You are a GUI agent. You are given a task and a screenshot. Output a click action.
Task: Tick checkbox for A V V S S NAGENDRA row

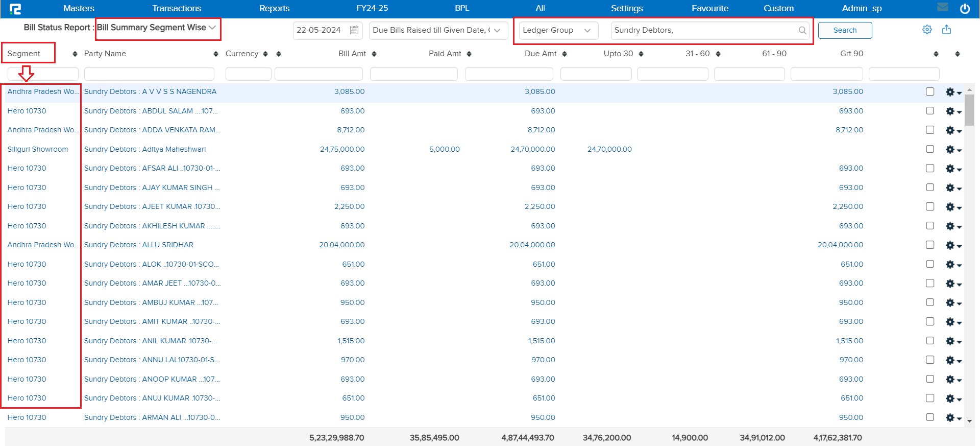pyautogui.click(x=930, y=91)
